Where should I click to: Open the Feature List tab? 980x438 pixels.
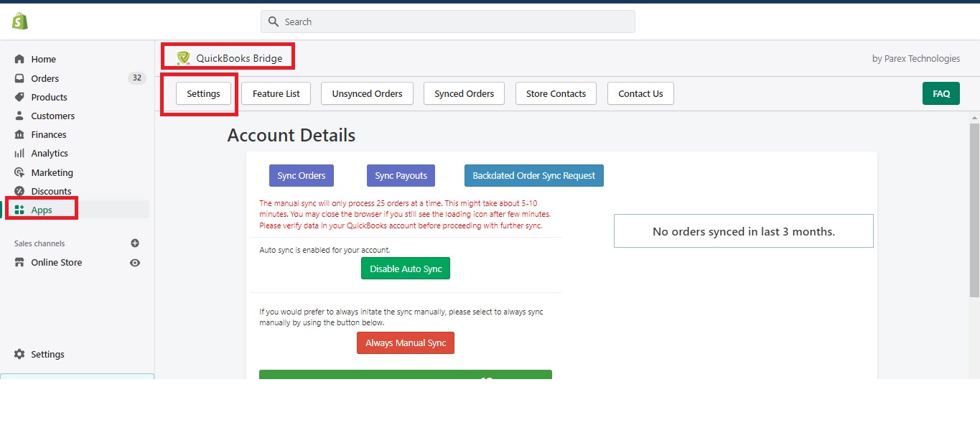click(x=276, y=93)
